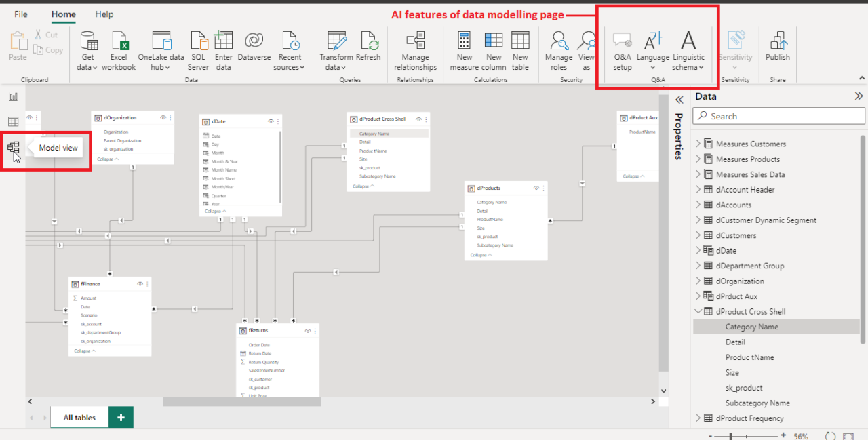Add a new layout with the plus button

pos(121,417)
